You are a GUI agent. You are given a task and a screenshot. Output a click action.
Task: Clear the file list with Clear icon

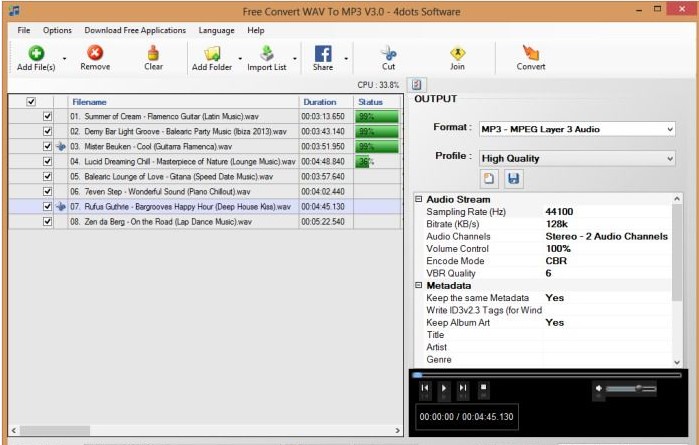tap(153, 53)
